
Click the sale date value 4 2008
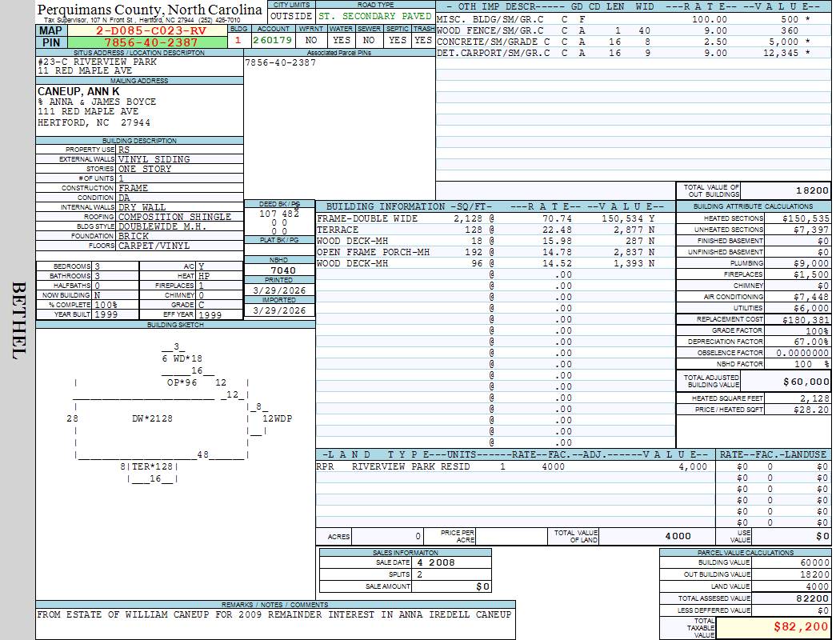click(x=436, y=562)
